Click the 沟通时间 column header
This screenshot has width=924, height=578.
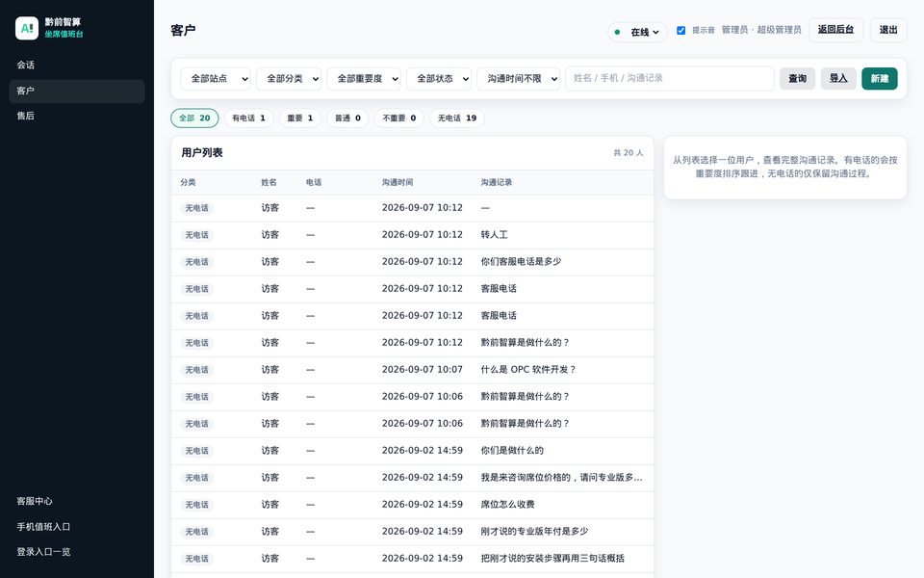coord(398,182)
